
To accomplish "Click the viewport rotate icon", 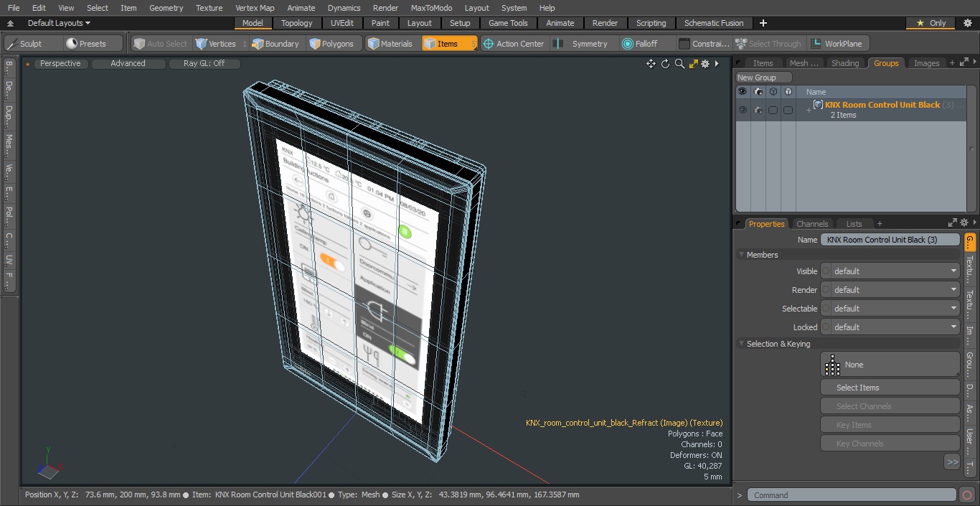I will pos(665,64).
